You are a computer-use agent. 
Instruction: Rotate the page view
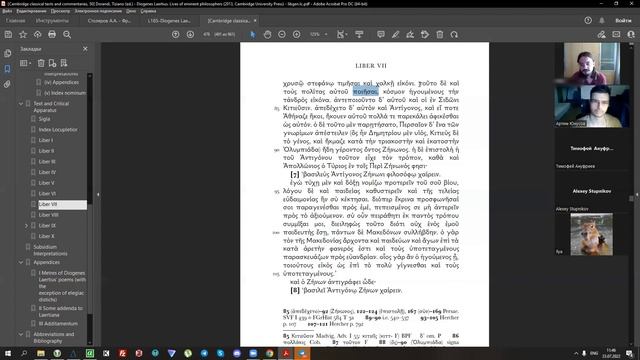[x=454, y=35]
